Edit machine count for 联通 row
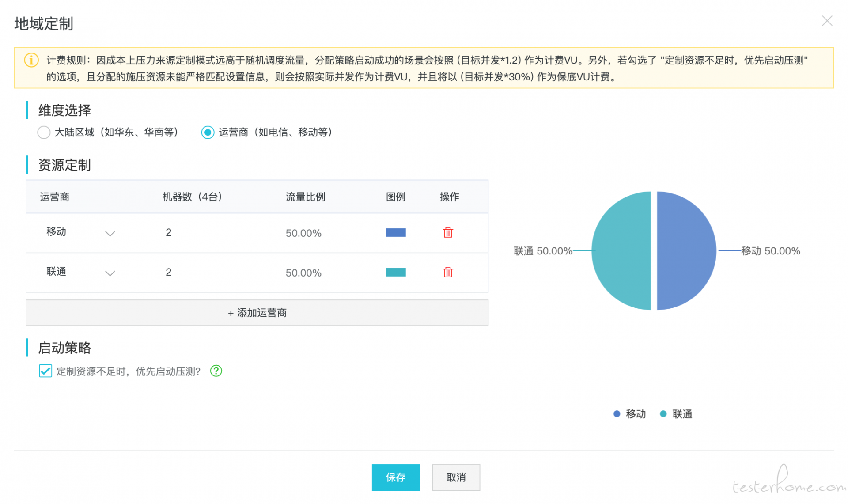Screen dimensions: 848x504 [169, 272]
